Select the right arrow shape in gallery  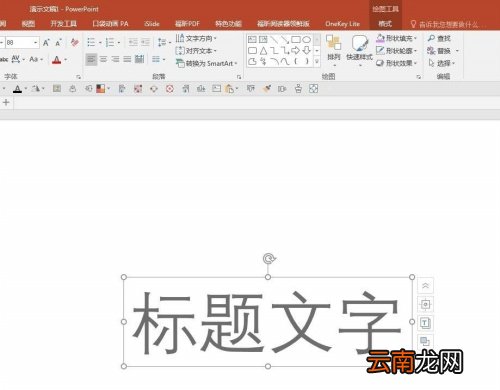295,51
